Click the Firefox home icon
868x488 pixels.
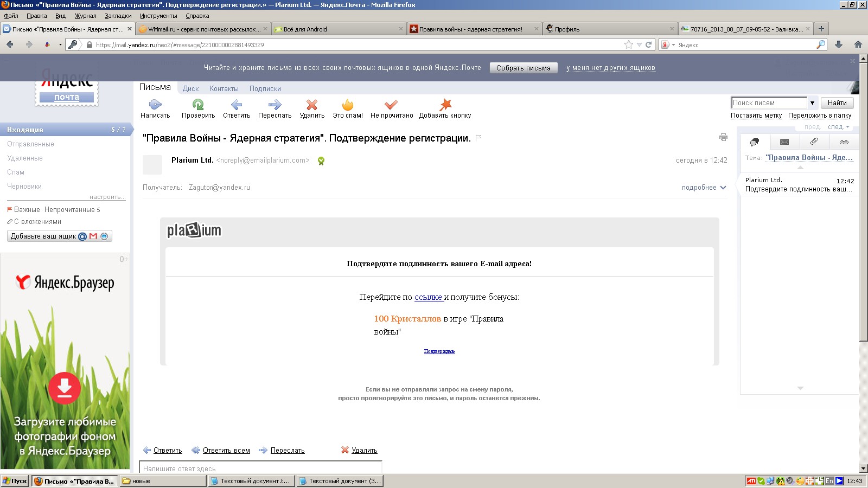(858, 44)
